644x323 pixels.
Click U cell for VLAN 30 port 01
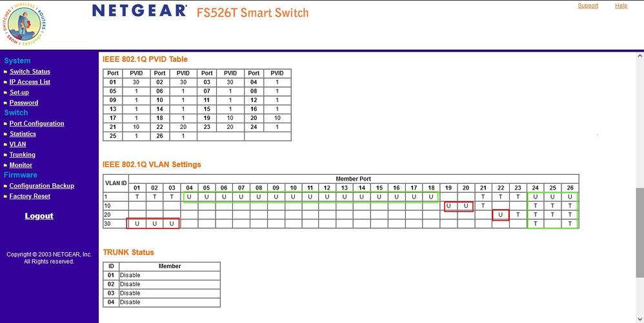137,224
